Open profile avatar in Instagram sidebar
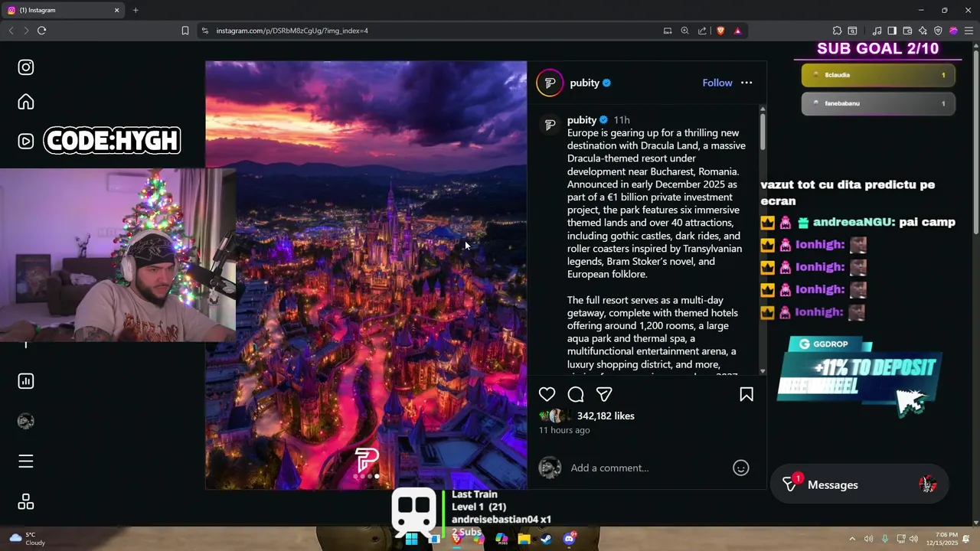The height and width of the screenshot is (551, 980). click(x=26, y=421)
